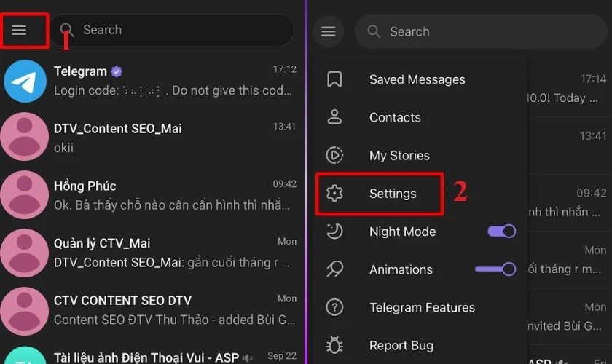Click the Search field in left panel
Screen dimensions: 612x364
click(x=171, y=30)
